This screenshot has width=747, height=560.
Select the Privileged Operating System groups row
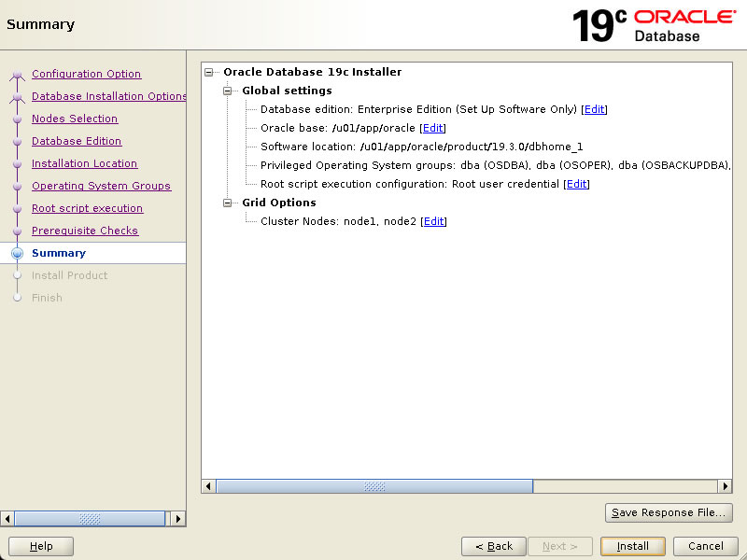(496, 165)
